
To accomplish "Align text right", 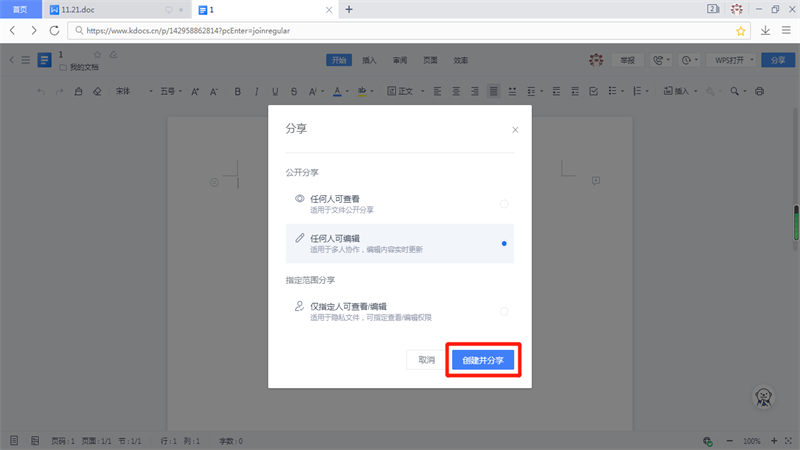I will pos(474,91).
